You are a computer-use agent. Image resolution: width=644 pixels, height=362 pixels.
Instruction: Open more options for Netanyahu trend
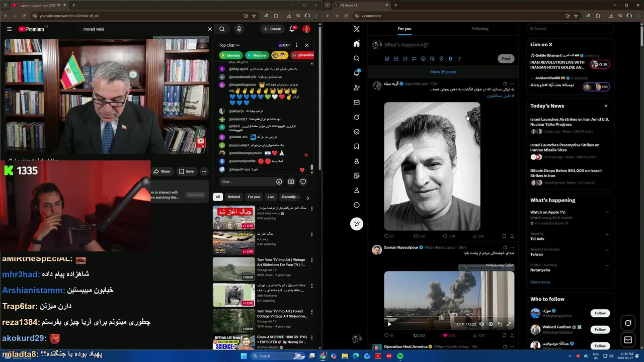[607, 265]
